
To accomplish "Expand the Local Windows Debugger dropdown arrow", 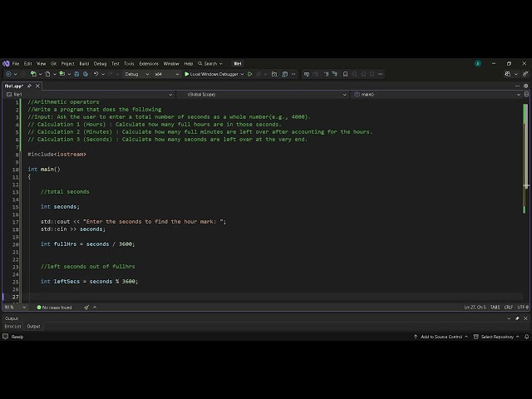I will tap(242, 74).
